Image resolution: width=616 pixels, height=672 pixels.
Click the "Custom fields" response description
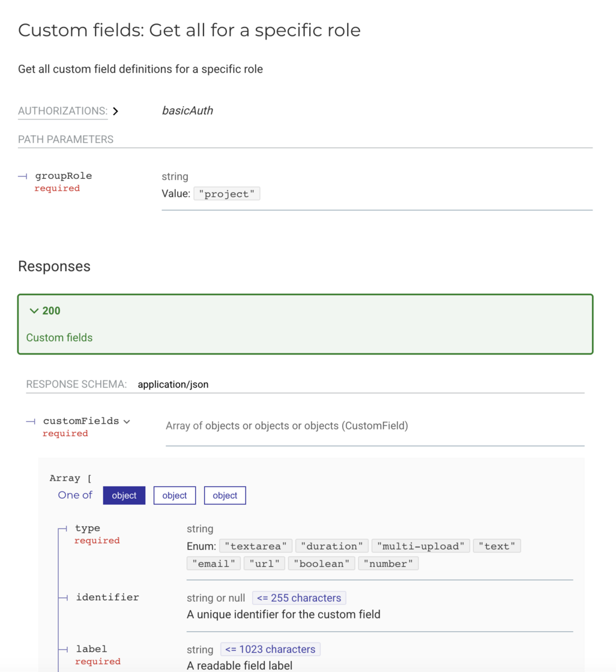59,338
